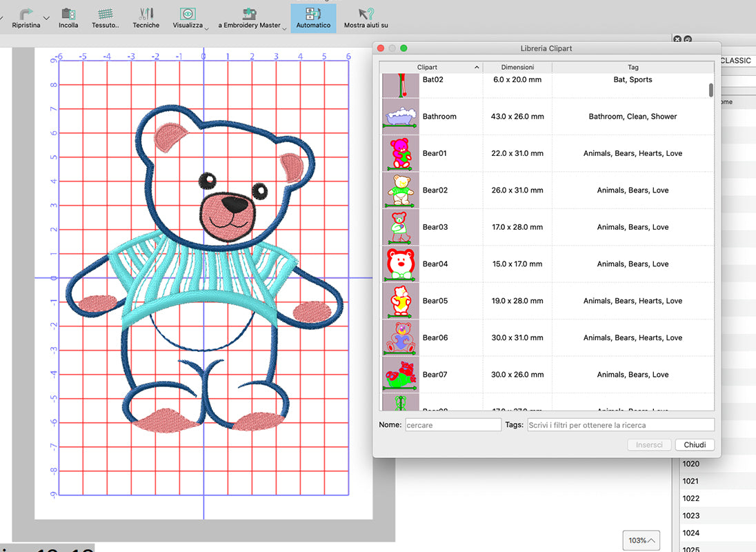Click the Tags filter input field
The image size is (756, 552).
coord(620,425)
